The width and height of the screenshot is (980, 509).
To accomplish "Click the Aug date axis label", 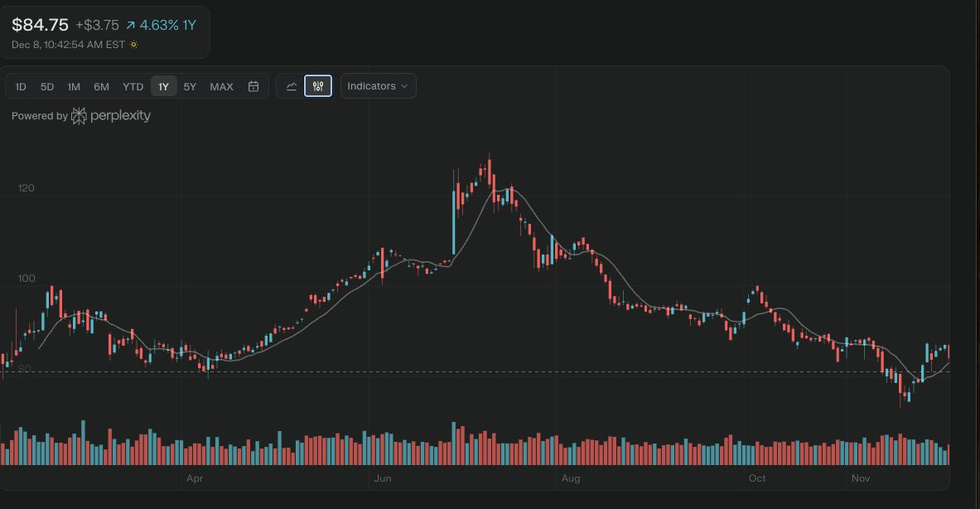I will [571, 478].
